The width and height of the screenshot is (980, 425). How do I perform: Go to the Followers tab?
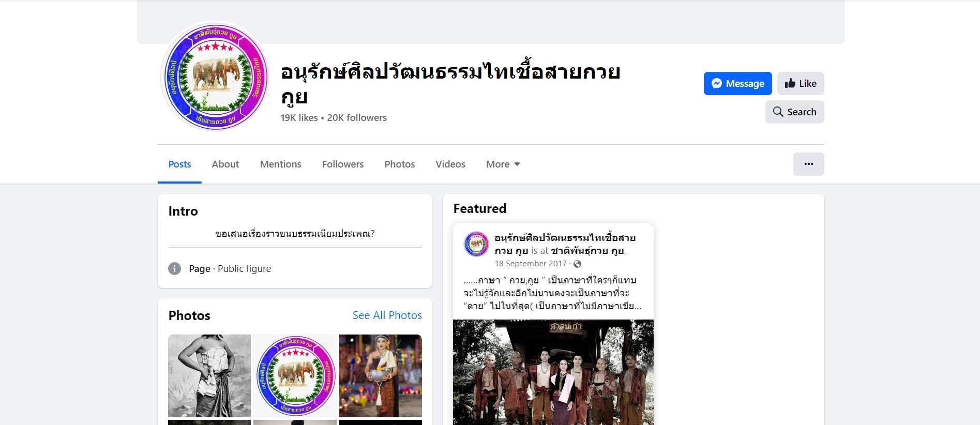tap(342, 164)
